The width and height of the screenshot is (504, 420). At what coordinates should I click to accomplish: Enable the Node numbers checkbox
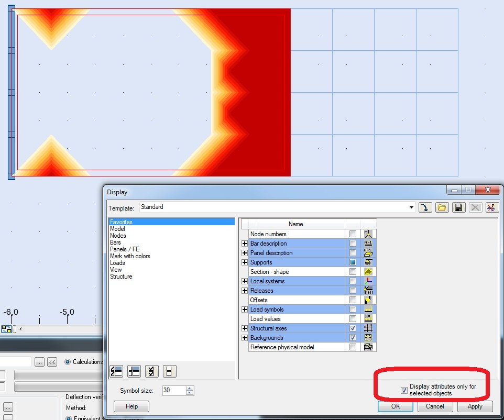(353, 234)
